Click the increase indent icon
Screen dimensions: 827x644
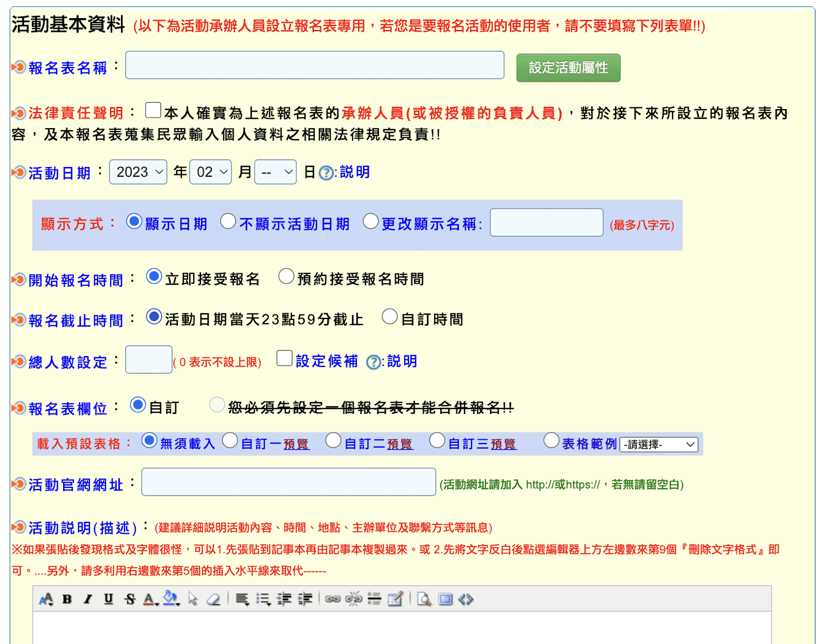pos(305,599)
